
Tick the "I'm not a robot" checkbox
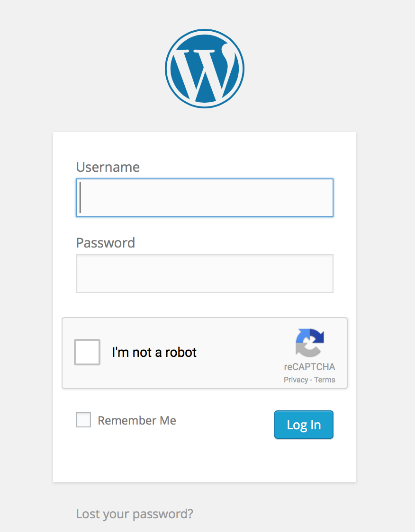[x=87, y=352]
